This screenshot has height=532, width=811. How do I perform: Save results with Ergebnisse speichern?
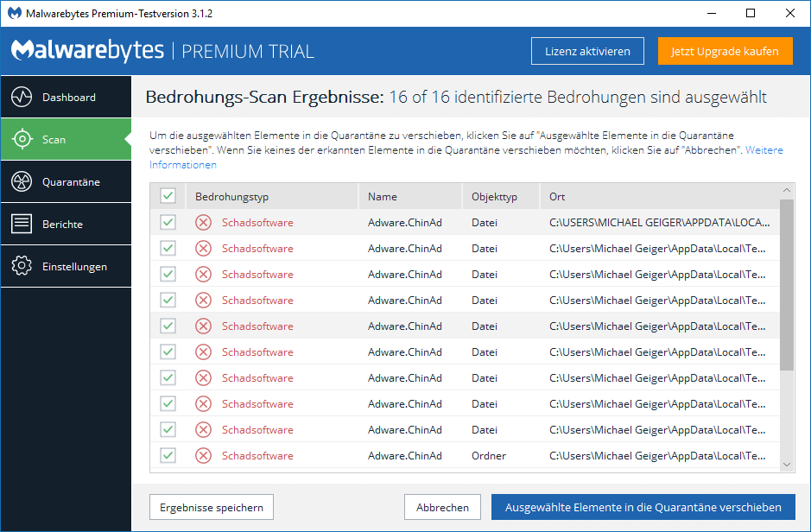[x=212, y=507]
